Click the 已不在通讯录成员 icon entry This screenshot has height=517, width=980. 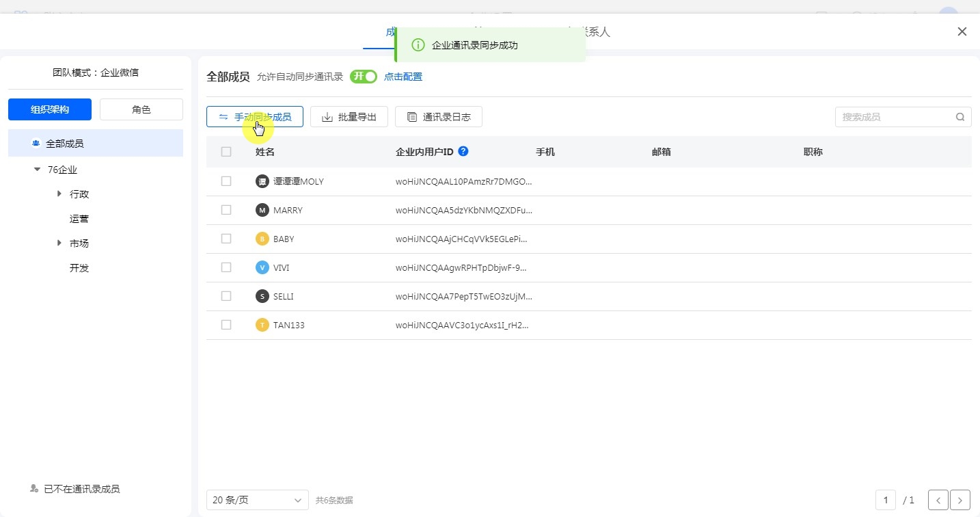pyautogui.click(x=34, y=489)
